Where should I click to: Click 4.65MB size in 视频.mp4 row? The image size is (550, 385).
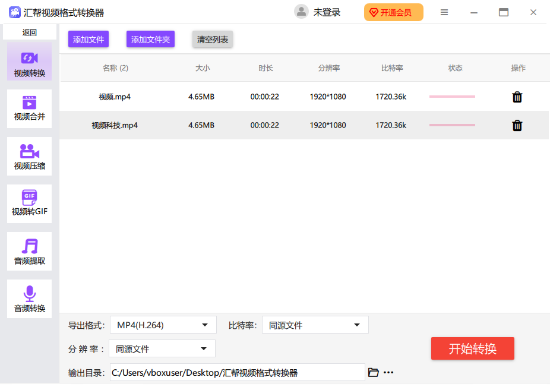pyautogui.click(x=201, y=96)
